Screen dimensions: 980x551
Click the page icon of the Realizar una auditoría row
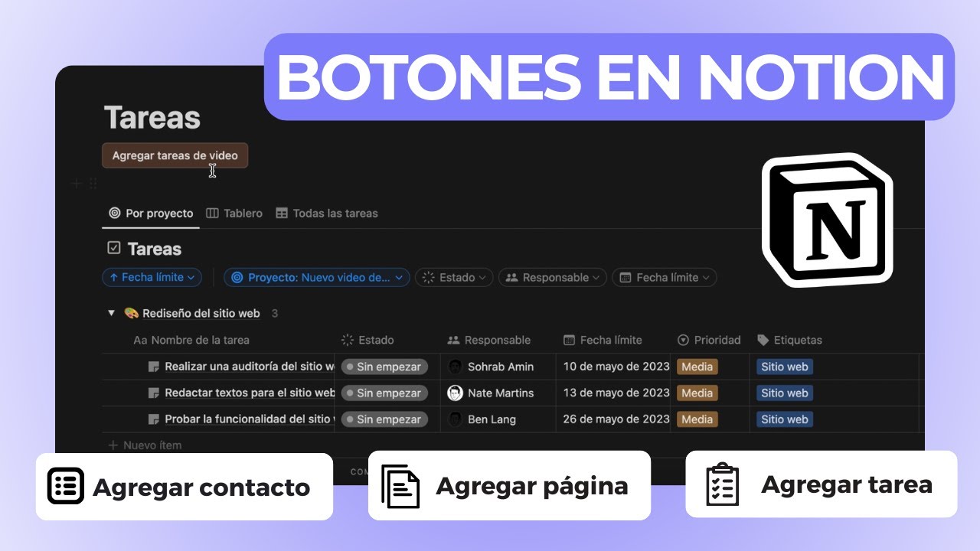coord(154,367)
